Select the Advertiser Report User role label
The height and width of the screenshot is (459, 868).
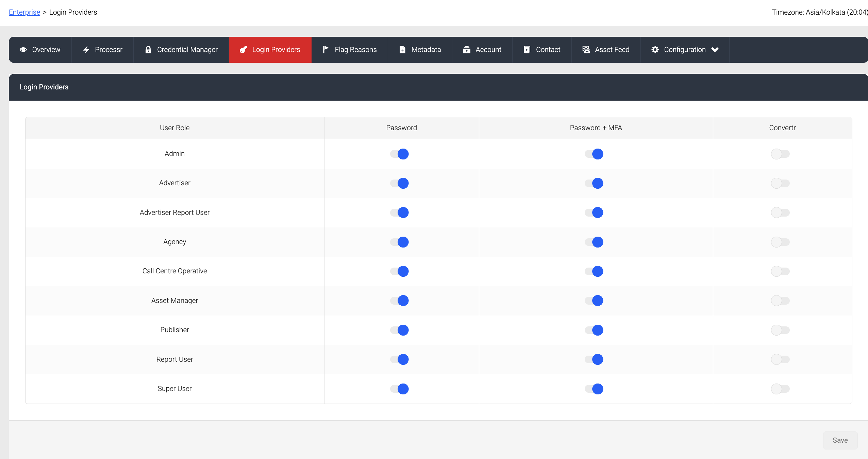(175, 213)
